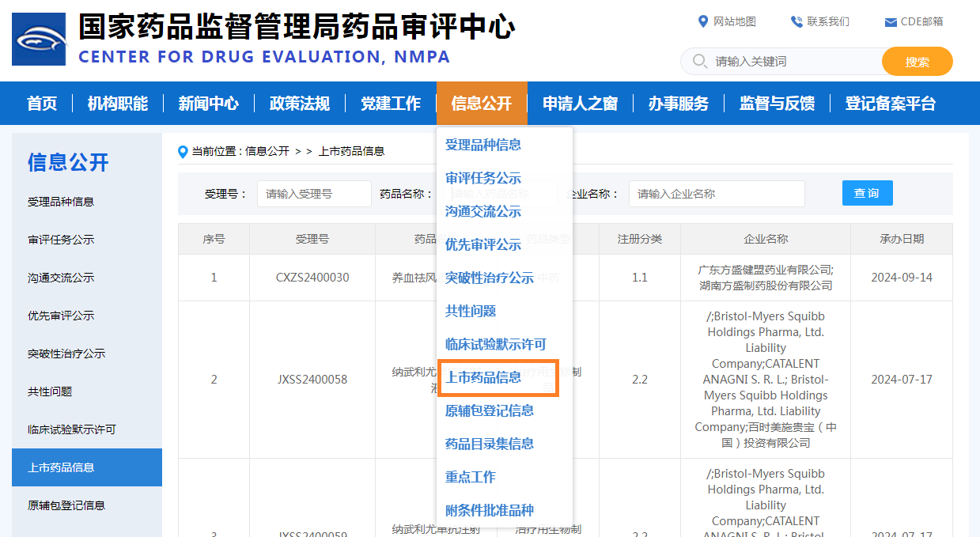Go to 首页 in navigation bar
The image size is (980, 537).
(x=42, y=104)
